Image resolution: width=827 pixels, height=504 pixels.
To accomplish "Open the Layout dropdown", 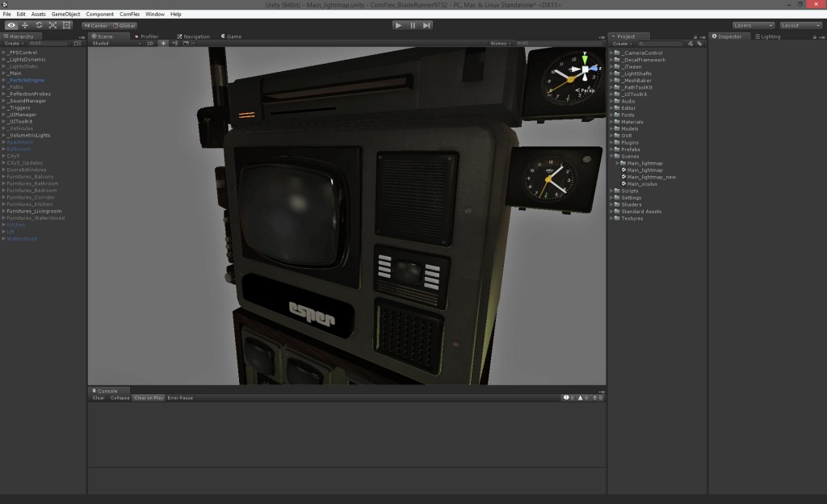I will coord(800,25).
